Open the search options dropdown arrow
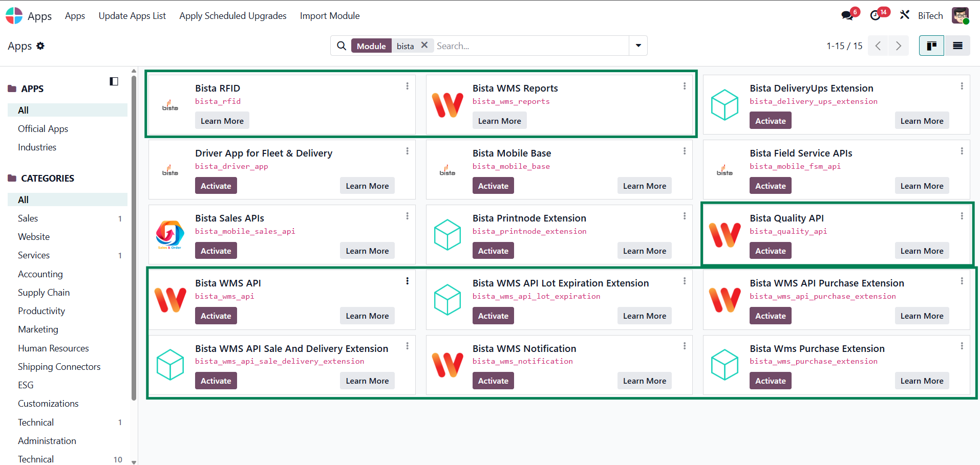 coord(638,46)
